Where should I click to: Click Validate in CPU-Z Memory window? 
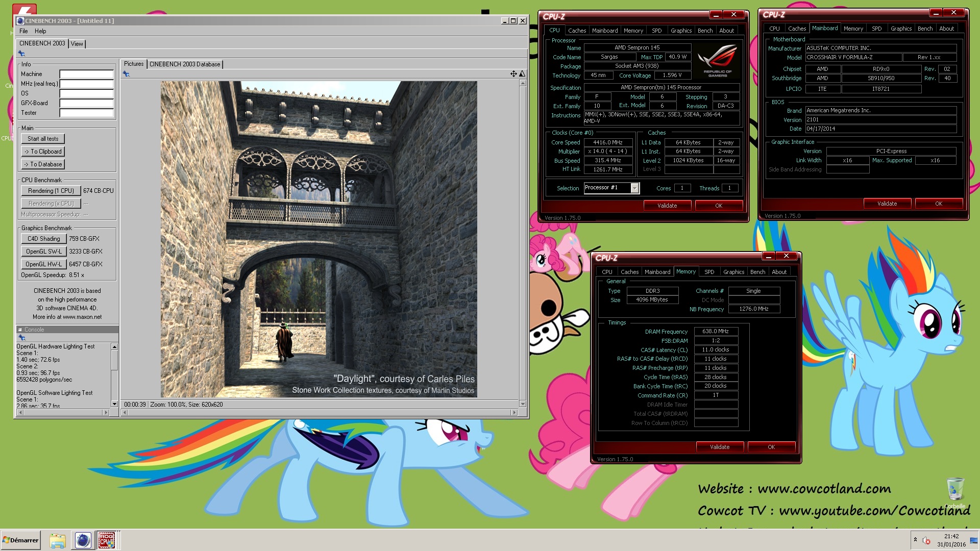pos(720,447)
